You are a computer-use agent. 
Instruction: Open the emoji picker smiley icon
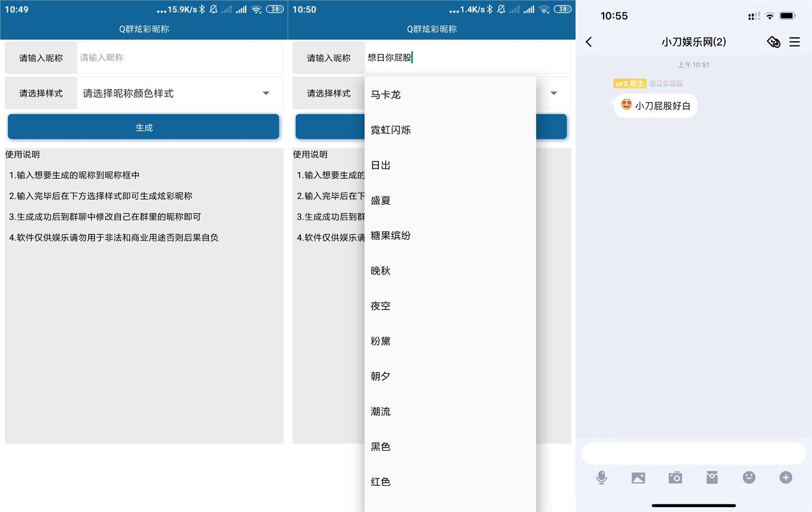point(749,477)
